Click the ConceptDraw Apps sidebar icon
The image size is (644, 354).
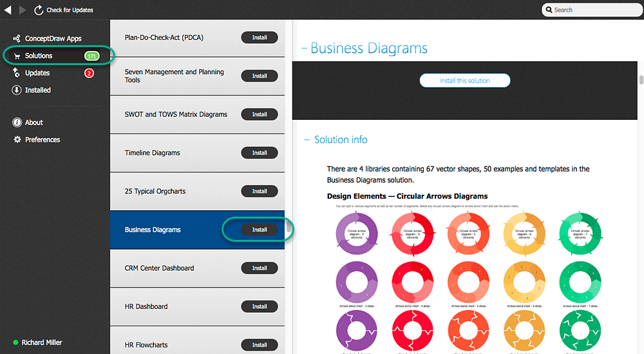point(16,39)
